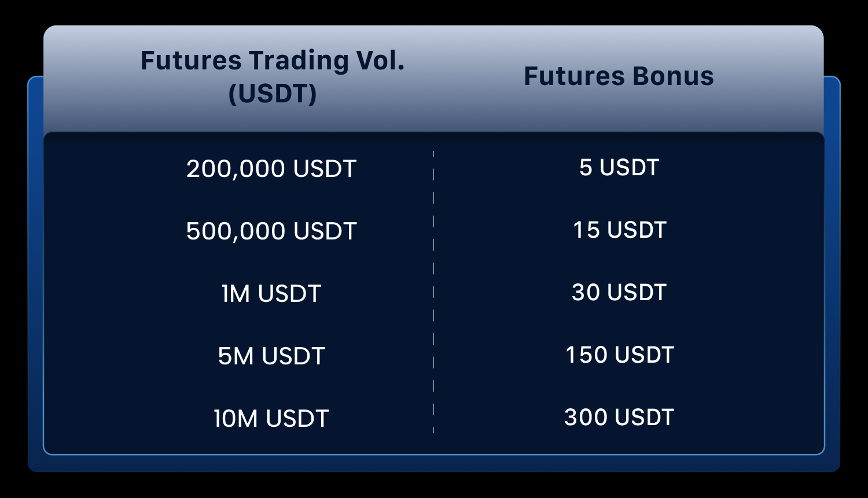The image size is (868, 498).
Task: Click the "15 USDT" bonus value
Action: click(x=619, y=230)
